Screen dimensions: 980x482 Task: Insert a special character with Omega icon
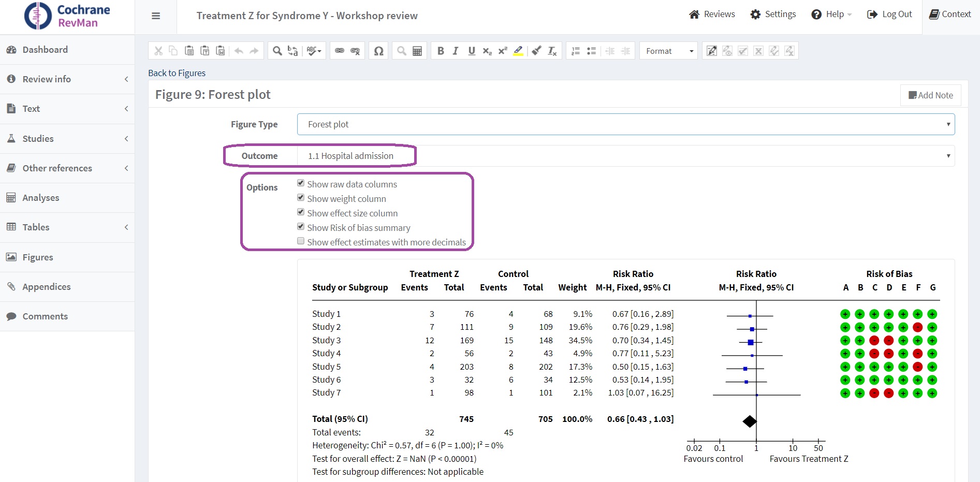(378, 51)
